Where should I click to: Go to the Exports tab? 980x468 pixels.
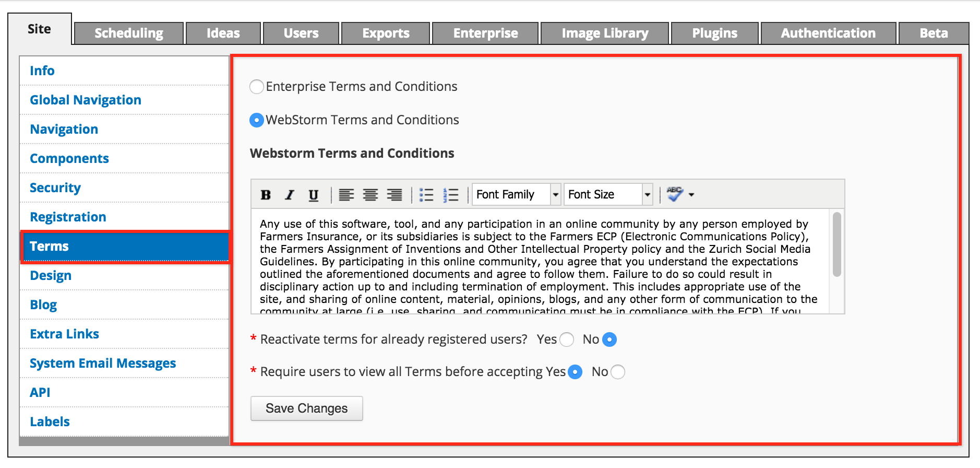[x=386, y=33]
